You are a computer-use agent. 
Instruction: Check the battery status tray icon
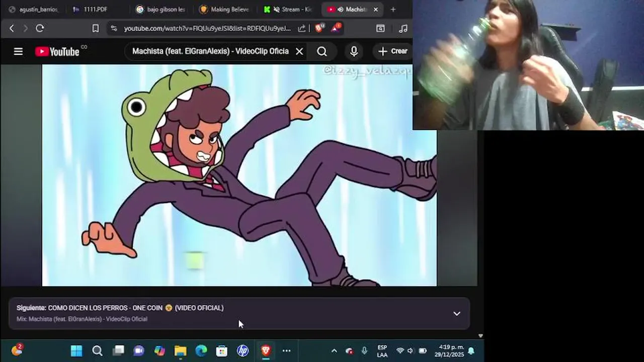[423, 350]
